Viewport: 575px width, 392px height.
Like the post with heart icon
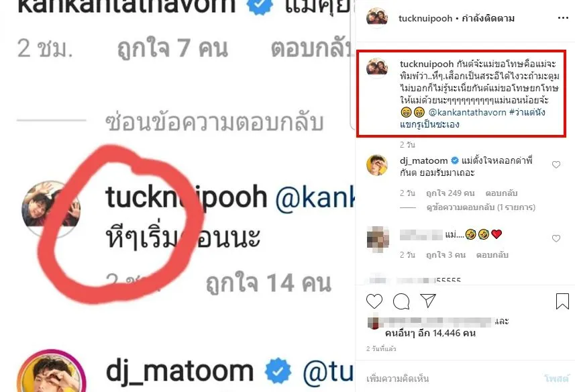tap(374, 301)
